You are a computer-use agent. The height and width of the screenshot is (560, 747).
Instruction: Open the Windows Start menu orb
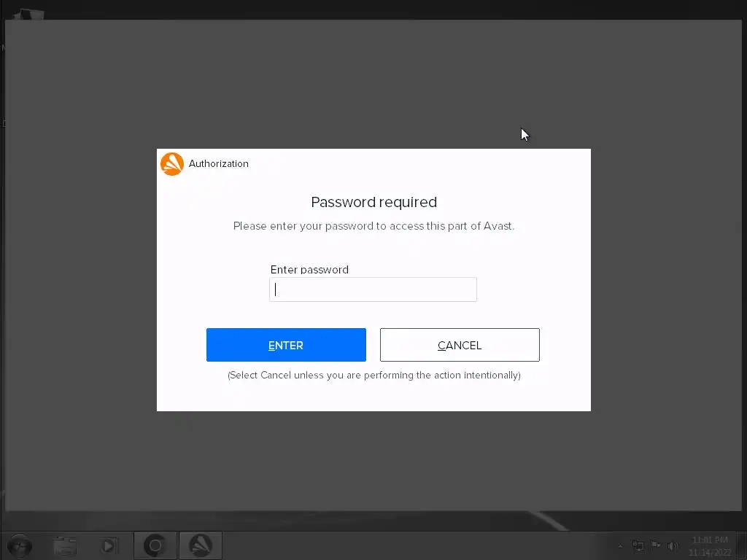[20, 545]
